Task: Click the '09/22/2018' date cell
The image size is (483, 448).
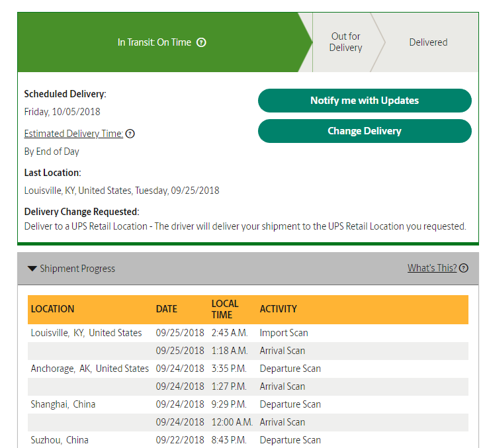Action: 180,440
